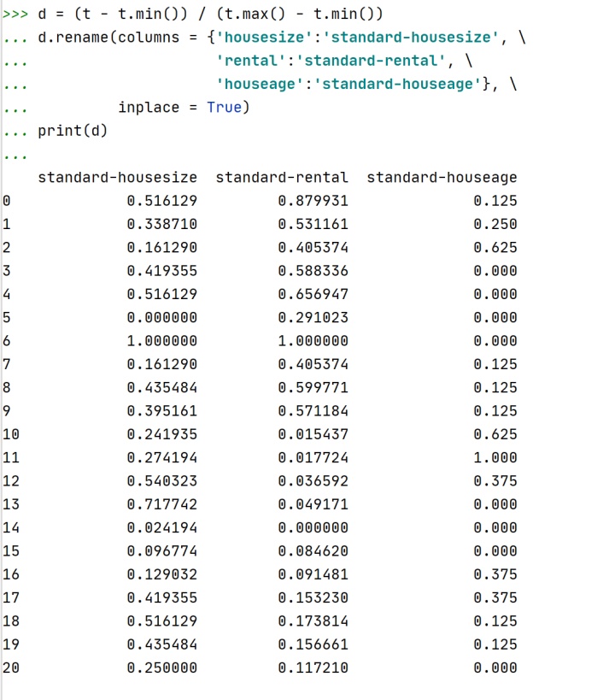Select value 0.091481 in row 16

313,574
